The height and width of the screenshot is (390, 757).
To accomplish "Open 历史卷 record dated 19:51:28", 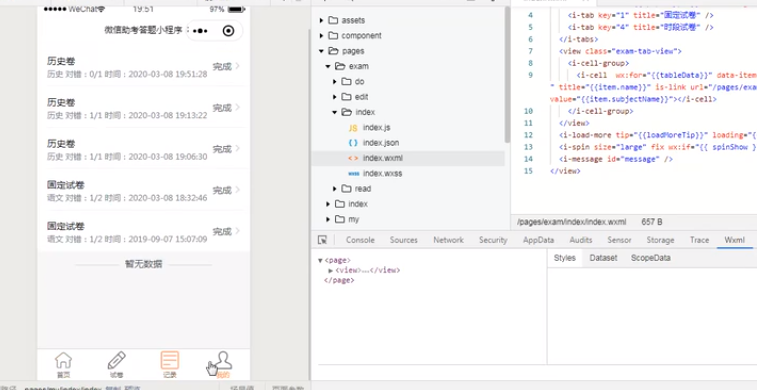I will tap(143, 67).
